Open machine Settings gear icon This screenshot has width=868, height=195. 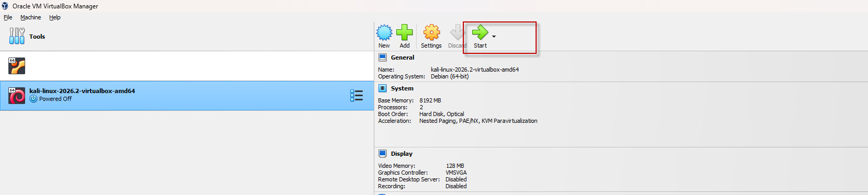click(x=431, y=32)
